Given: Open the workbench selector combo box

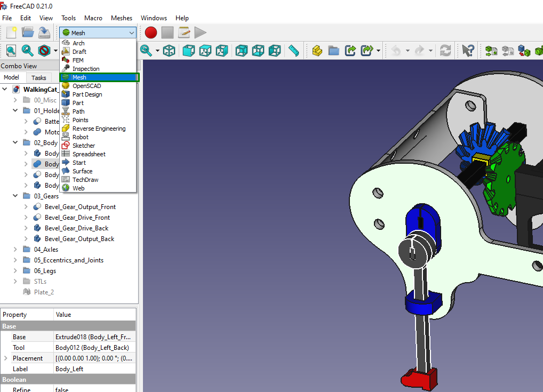Looking at the screenshot, I should 98,33.
